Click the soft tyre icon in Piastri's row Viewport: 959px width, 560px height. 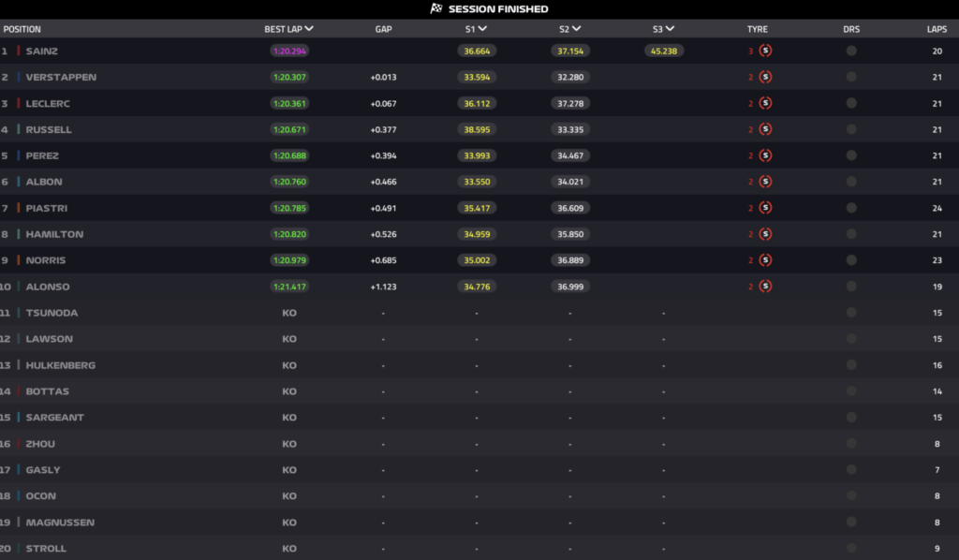point(765,208)
